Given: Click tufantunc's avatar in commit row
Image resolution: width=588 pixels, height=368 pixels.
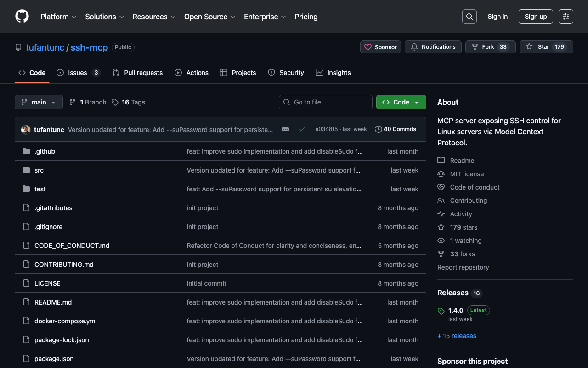Looking at the screenshot, I should [x=26, y=130].
